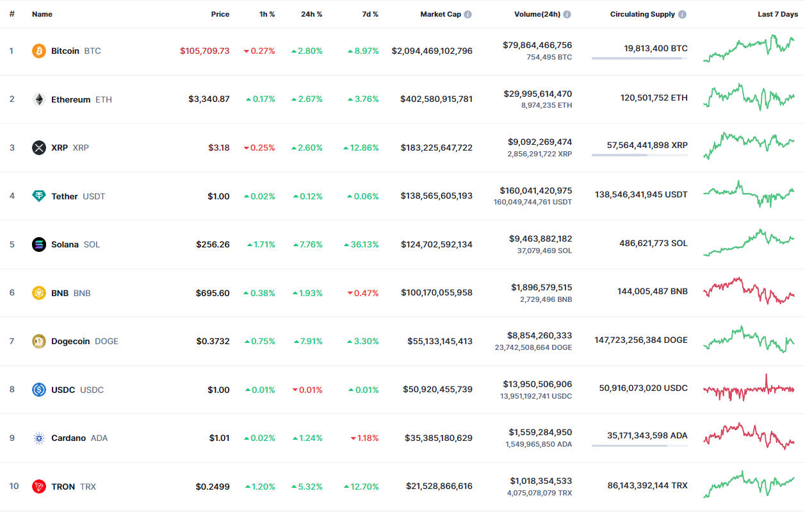Click the Ethereum diamond logo icon
Screen dimensions: 812x514
coord(39,99)
